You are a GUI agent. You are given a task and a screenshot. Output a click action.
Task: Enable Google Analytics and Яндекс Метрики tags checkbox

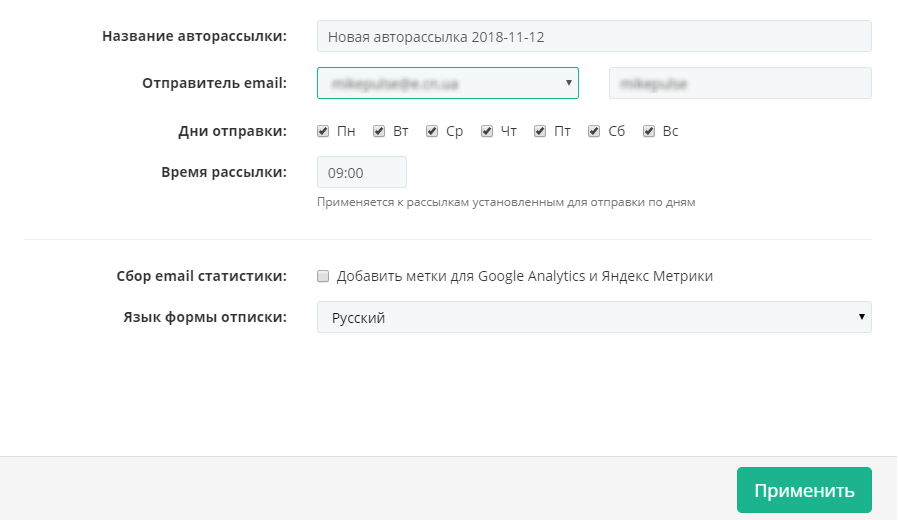tap(323, 276)
